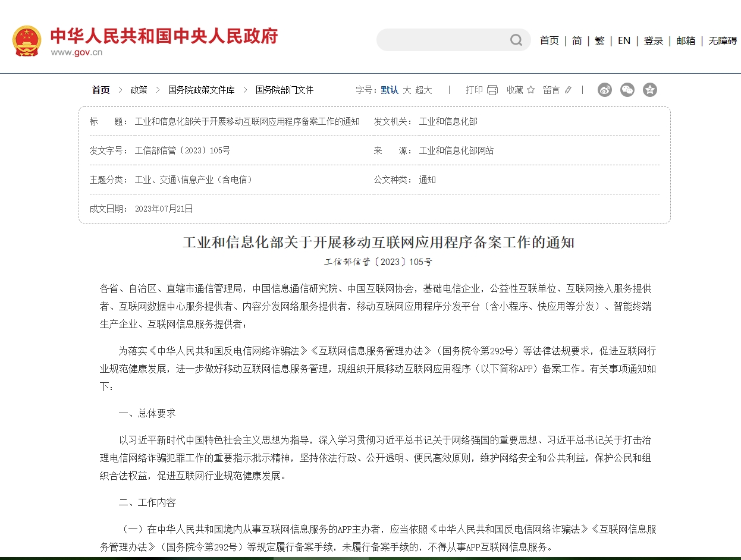The height and width of the screenshot is (560, 741).
Task: Click the search magnifier icon
Action: click(515, 40)
